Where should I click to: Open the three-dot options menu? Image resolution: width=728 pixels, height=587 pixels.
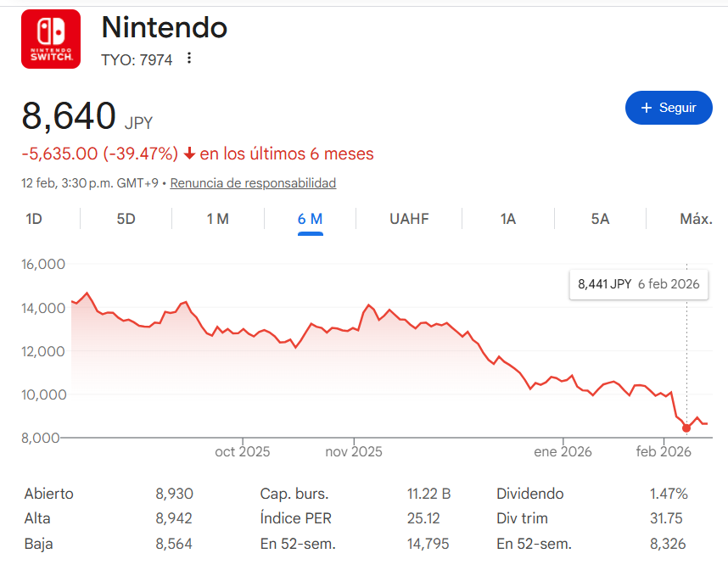pos(189,59)
